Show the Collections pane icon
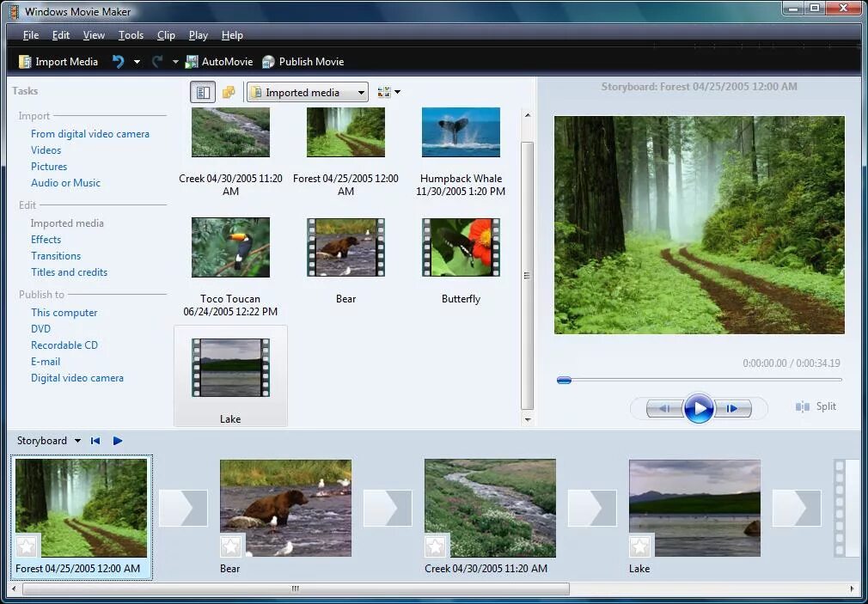Screen dimensions: 868x604 point(228,93)
